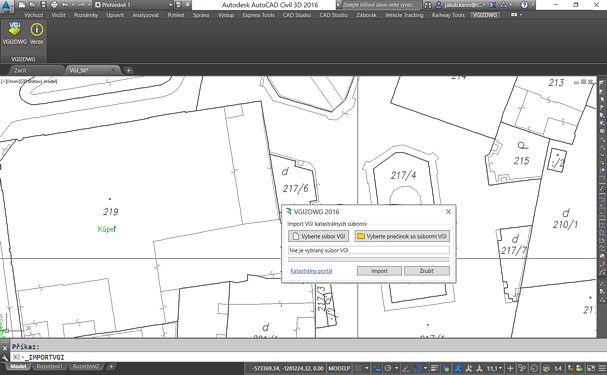Click the binoculars search icon
Viewport: 607px width, 375px height.
427,5
